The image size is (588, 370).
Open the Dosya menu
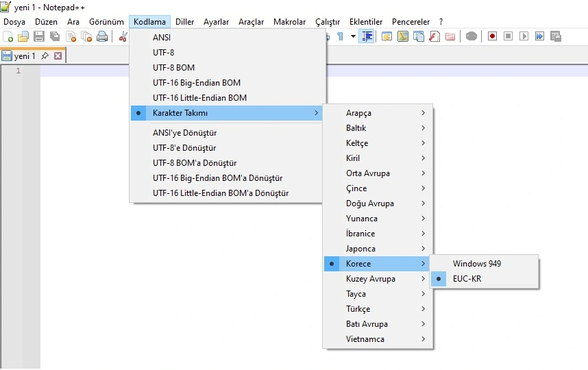[14, 22]
